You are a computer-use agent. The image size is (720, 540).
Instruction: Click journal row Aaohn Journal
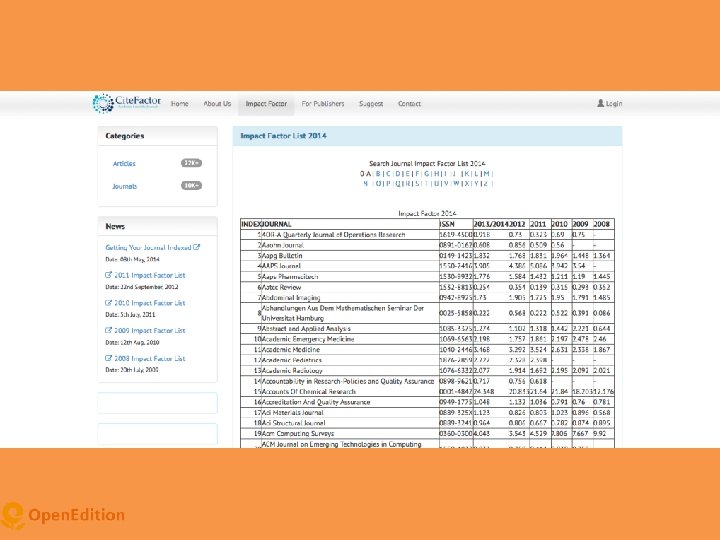pos(427,245)
